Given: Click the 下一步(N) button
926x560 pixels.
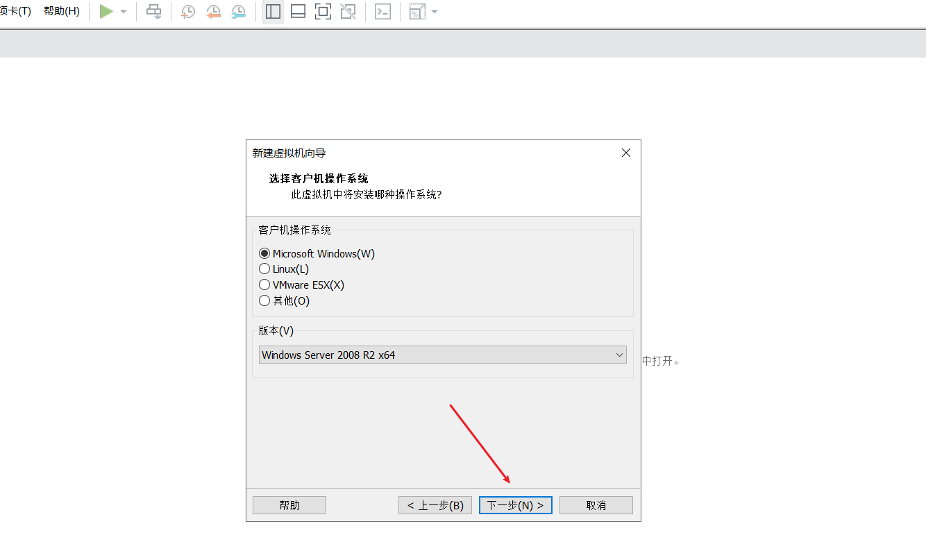Looking at the screenshot, I should [x=515, y=504].
